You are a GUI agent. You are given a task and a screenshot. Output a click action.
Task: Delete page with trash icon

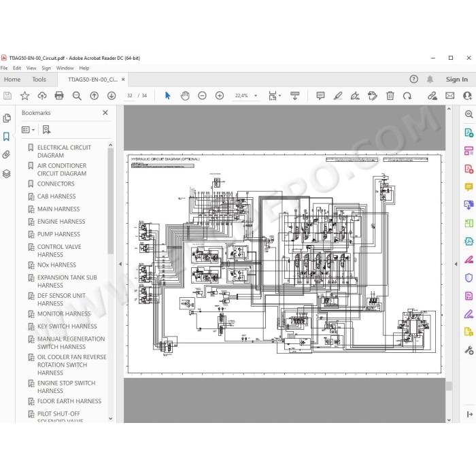point(390,96)
